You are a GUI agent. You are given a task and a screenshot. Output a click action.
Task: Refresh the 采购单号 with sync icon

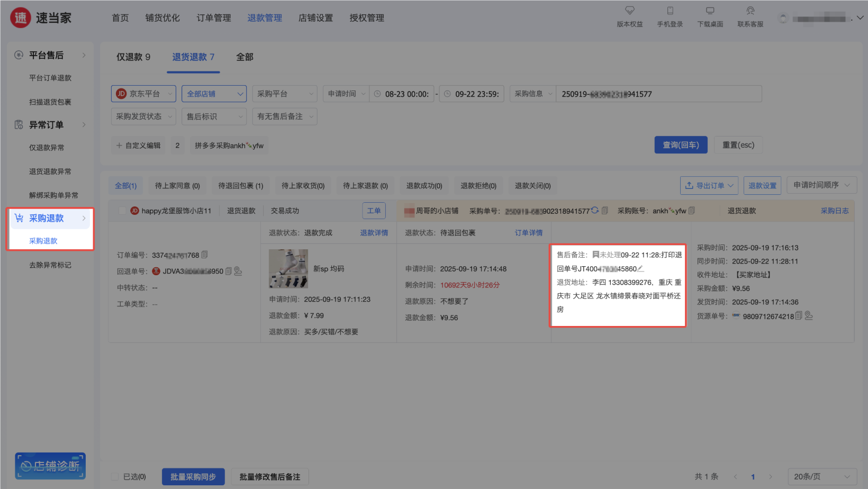[x=595, y=210]
